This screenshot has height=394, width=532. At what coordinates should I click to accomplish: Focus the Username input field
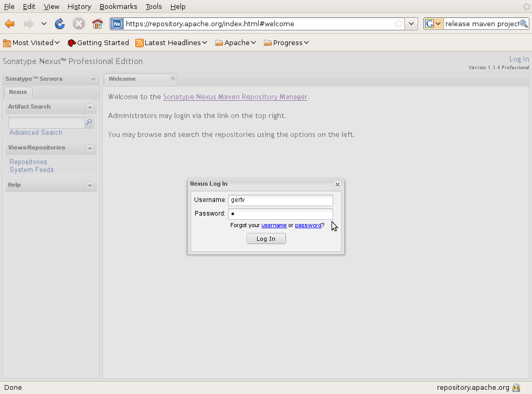281,200
